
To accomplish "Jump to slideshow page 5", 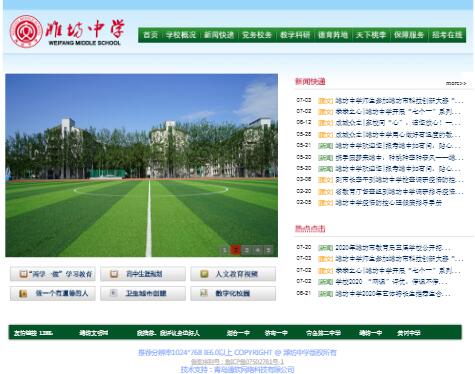I will click(268, 250).
